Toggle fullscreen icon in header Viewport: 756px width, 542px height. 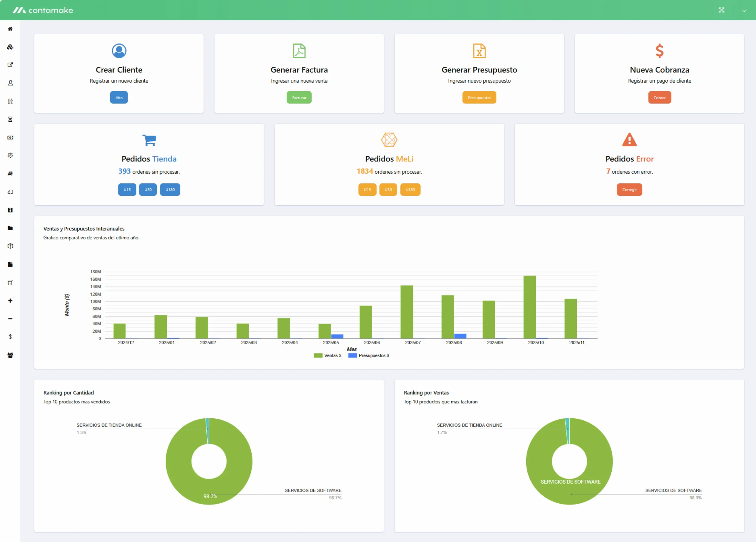[x=721, y=10]
